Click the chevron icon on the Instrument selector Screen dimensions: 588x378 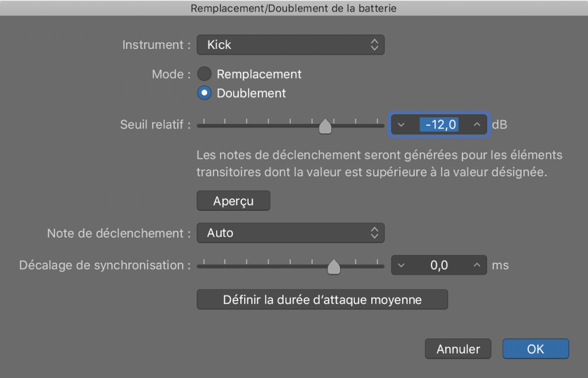[x=375, y=44]
